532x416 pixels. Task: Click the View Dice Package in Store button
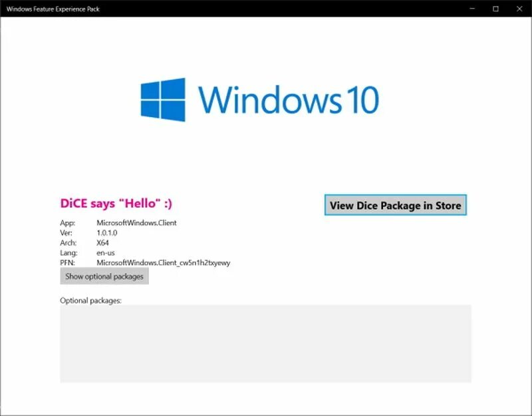point(396,205)
